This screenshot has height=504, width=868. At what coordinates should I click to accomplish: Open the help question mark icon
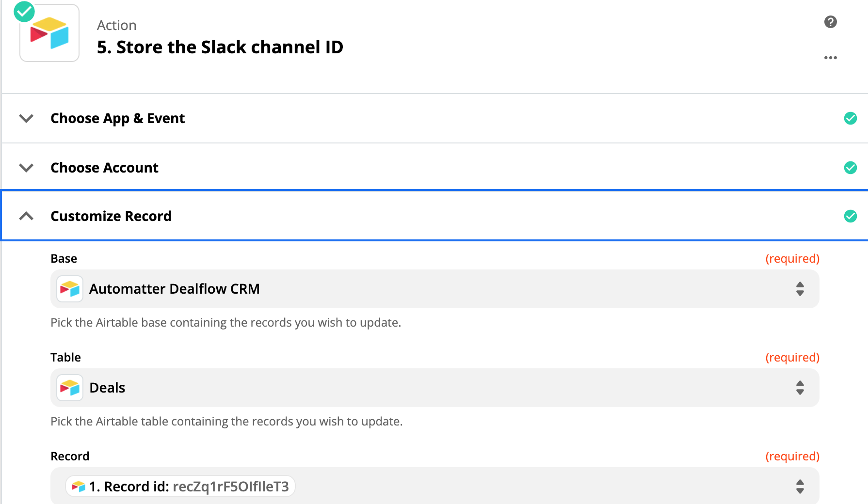pyautogui.click(x=831, y=22)
